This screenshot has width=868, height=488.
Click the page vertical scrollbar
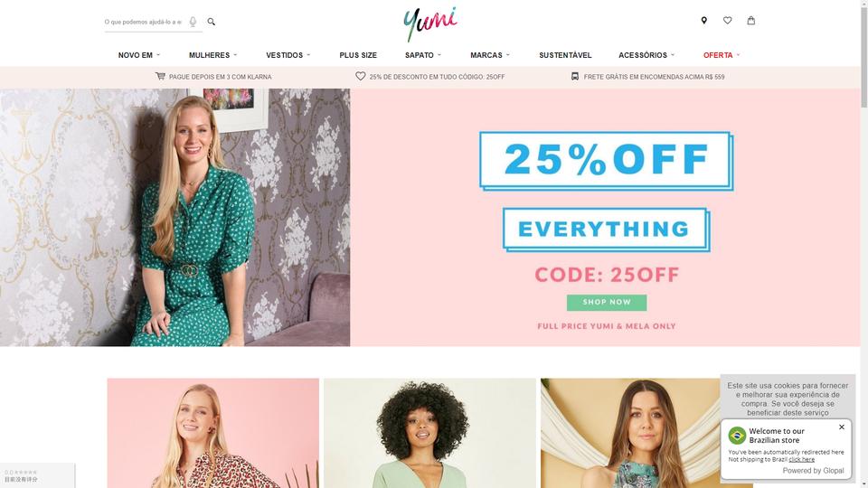[864, 244]
